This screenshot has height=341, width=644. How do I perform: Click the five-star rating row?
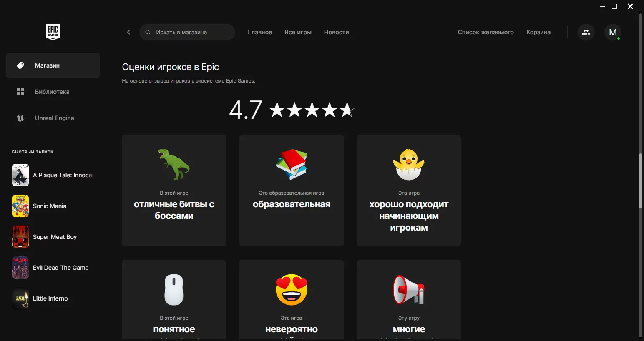click(x=312, y=110)
